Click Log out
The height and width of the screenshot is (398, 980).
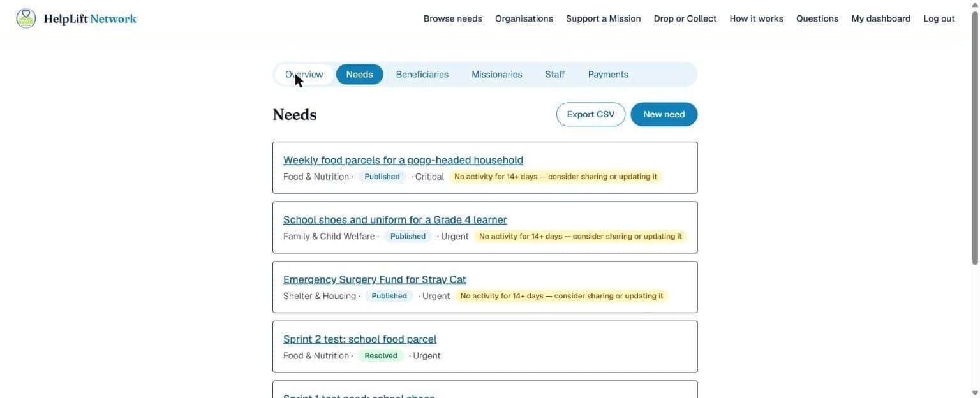coord(939,18)
